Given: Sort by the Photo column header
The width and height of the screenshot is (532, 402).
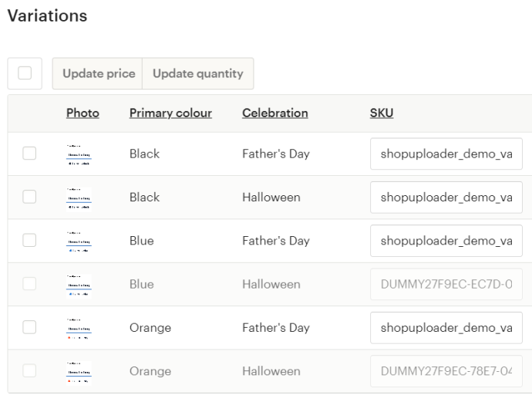Looking at the screenshot, I should (82, 113).
